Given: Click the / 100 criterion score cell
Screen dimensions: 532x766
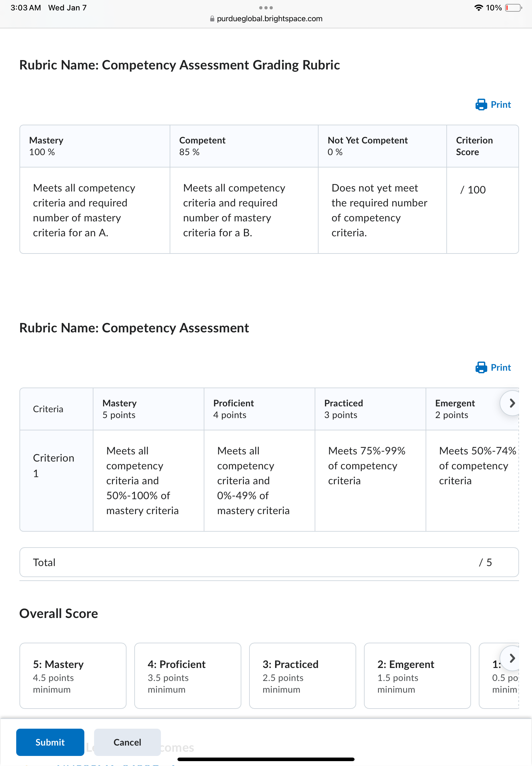Looking at the screenshot, I should point(482,210).
